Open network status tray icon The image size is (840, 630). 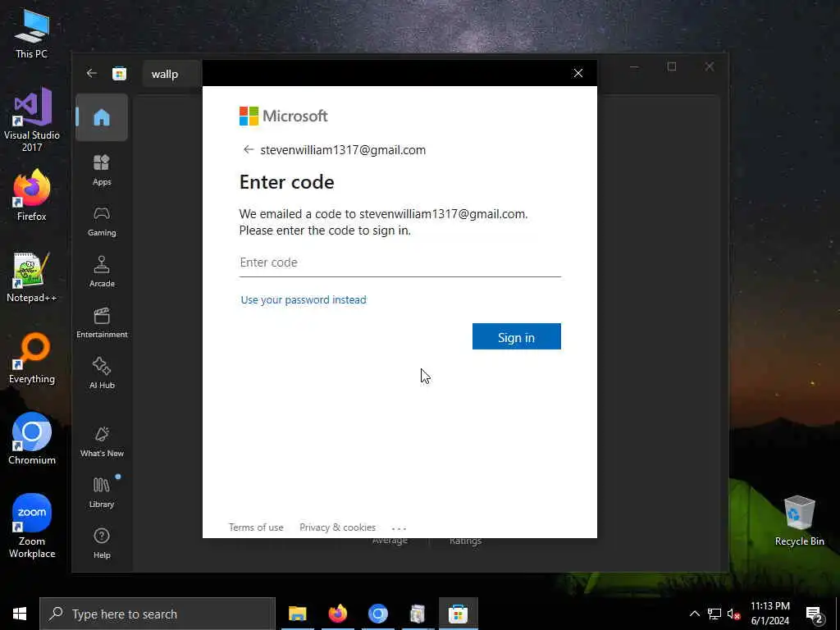pyautogui.click(x=714, y=614)
